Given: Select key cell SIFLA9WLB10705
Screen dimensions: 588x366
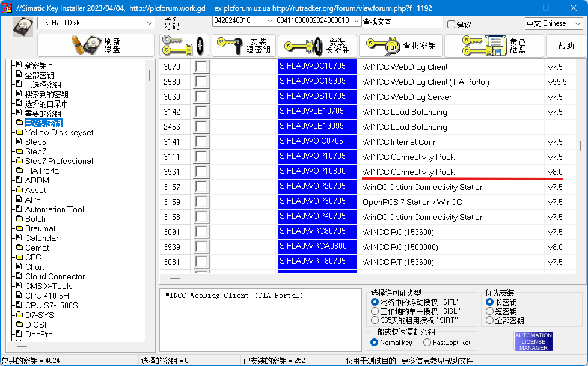Looking at the screenshot, I should coord(317,111).
